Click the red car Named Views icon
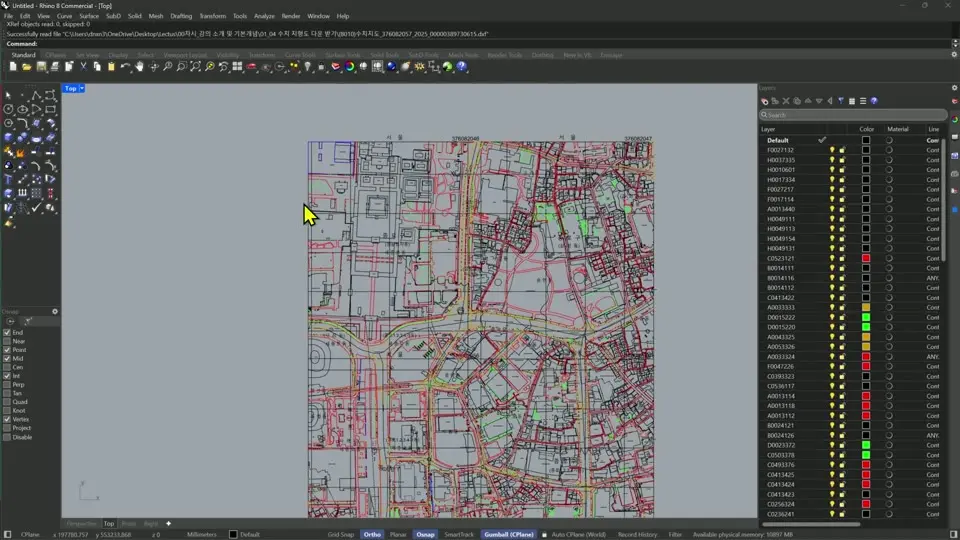The width and height of the screenshot is (960, 540). 252,67
